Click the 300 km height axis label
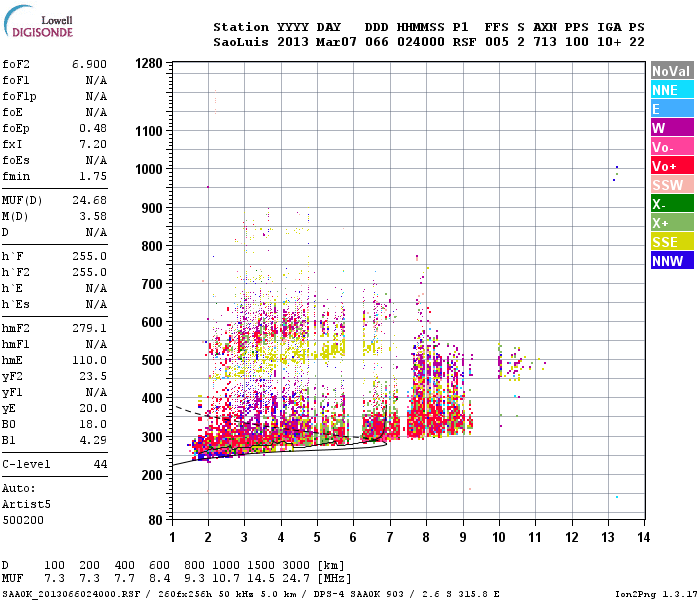 click(x=152, y=437)
